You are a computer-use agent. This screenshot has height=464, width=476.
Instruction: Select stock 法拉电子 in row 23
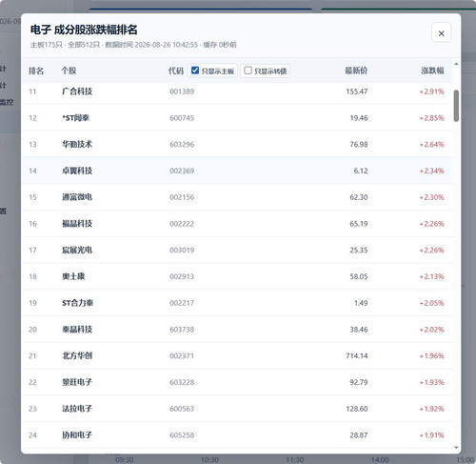click(77, 409)
